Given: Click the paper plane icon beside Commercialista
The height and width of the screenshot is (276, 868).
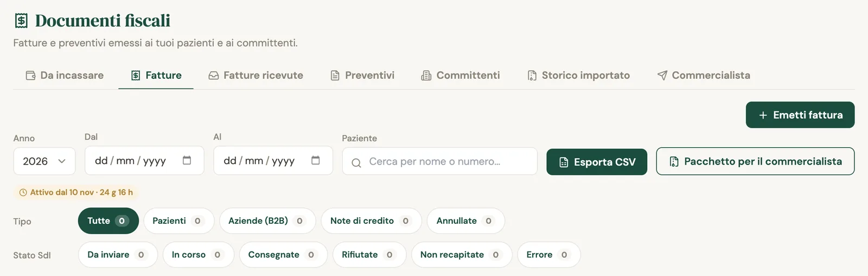Looking at the screenshot, I should [x=662, y=76].
